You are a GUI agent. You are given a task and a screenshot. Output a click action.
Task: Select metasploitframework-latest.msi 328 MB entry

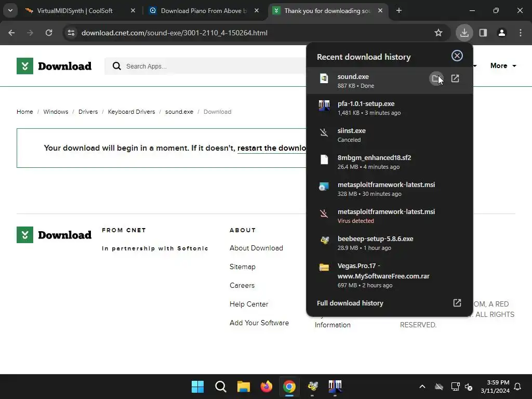(x=390, y=189)
